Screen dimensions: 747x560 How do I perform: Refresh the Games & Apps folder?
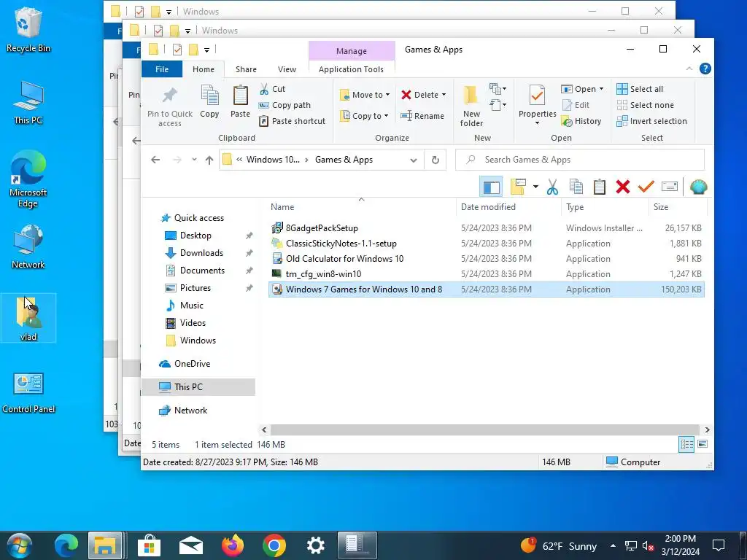[x=435, y=160]
